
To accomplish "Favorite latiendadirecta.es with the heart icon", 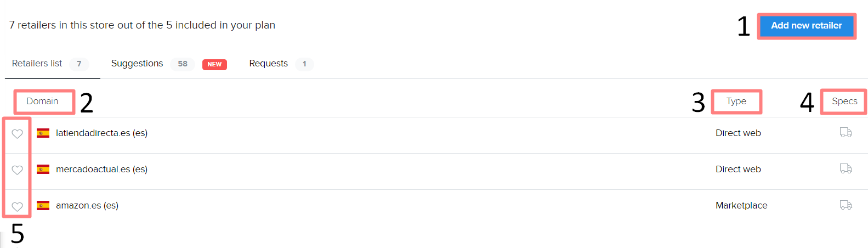I will [x=18, y=134].
